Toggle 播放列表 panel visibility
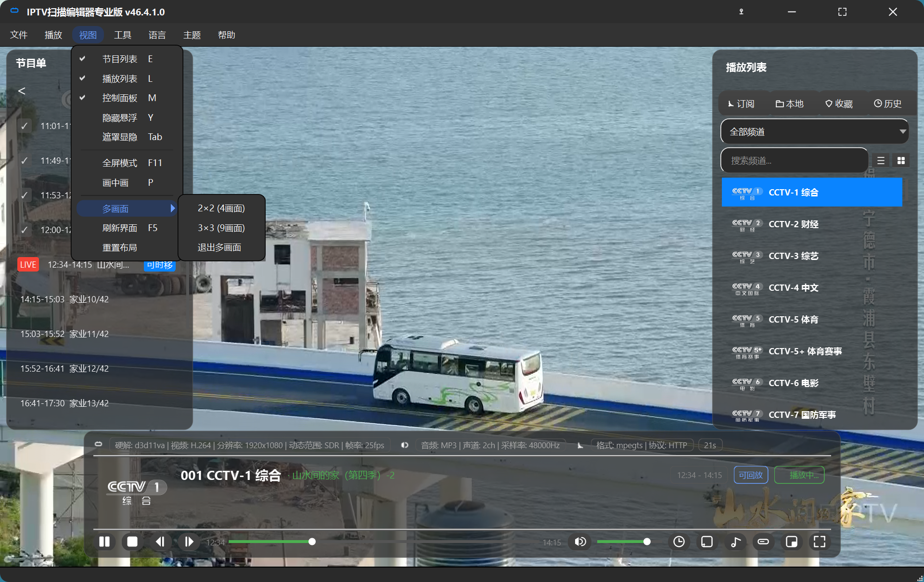 (128, 78)
